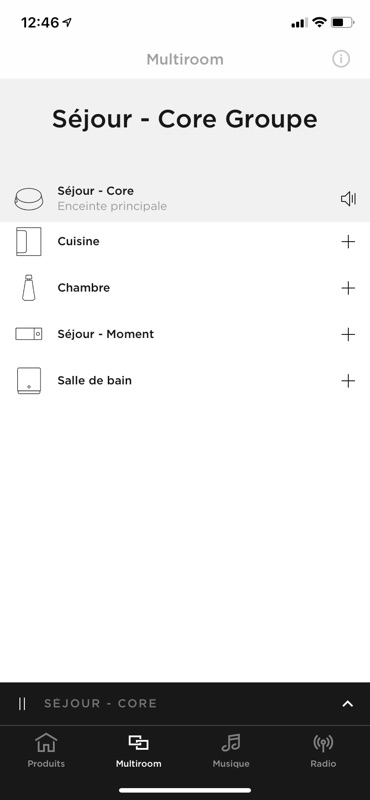Add Séjour - Moment with plus icon
The width and height of the screenshot is (370, 800).
click(348, 334)
